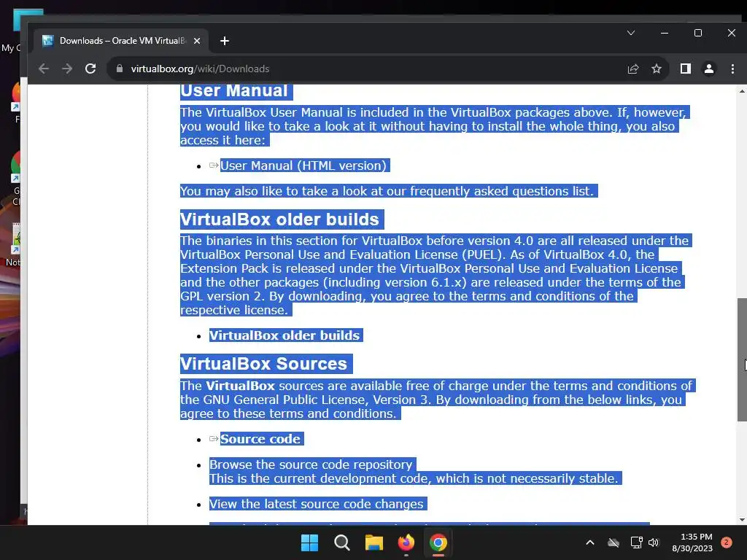
Task: Open the notification badge showing 2
Action: coord(727,542)
